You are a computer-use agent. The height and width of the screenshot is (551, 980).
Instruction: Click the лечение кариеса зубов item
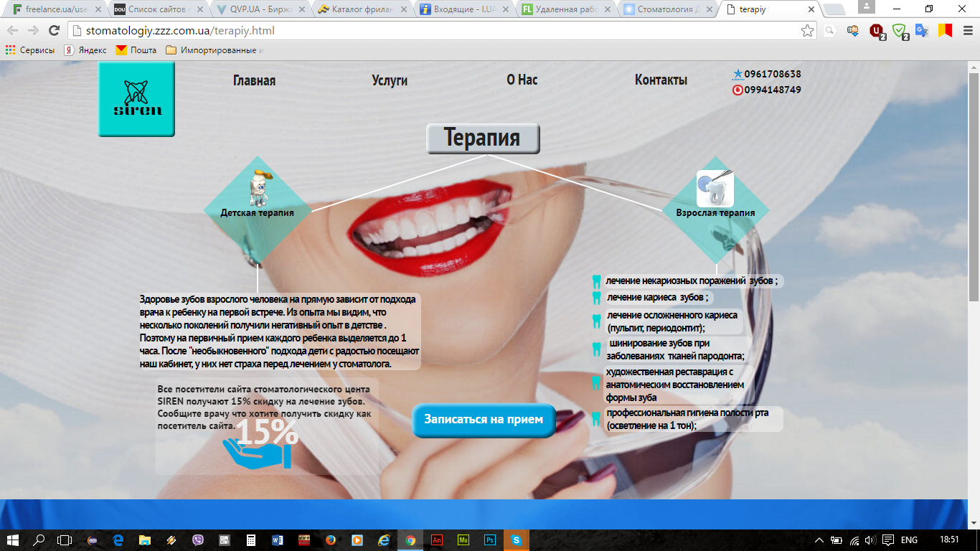click(x=658, y=297)
